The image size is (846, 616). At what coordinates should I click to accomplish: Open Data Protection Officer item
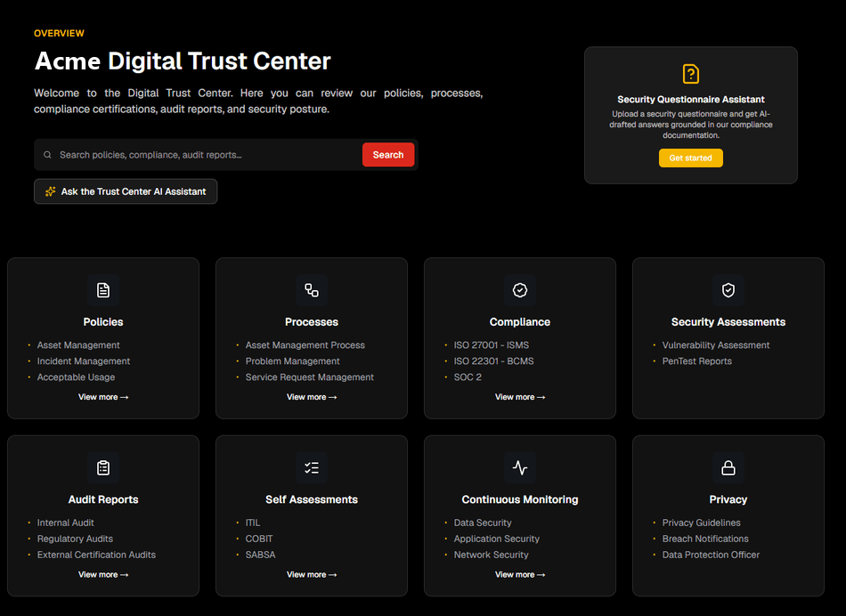point(711,555)
